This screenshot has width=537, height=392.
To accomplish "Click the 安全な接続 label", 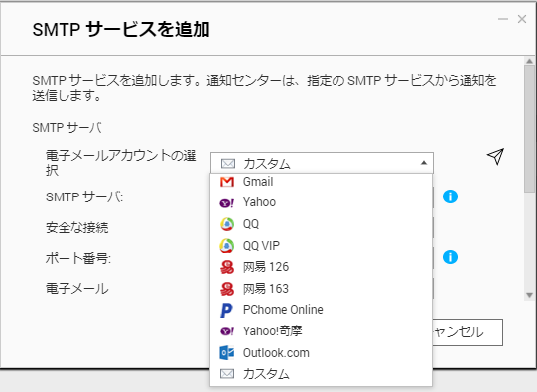I will pyautogui.click(x=77, y=227).
